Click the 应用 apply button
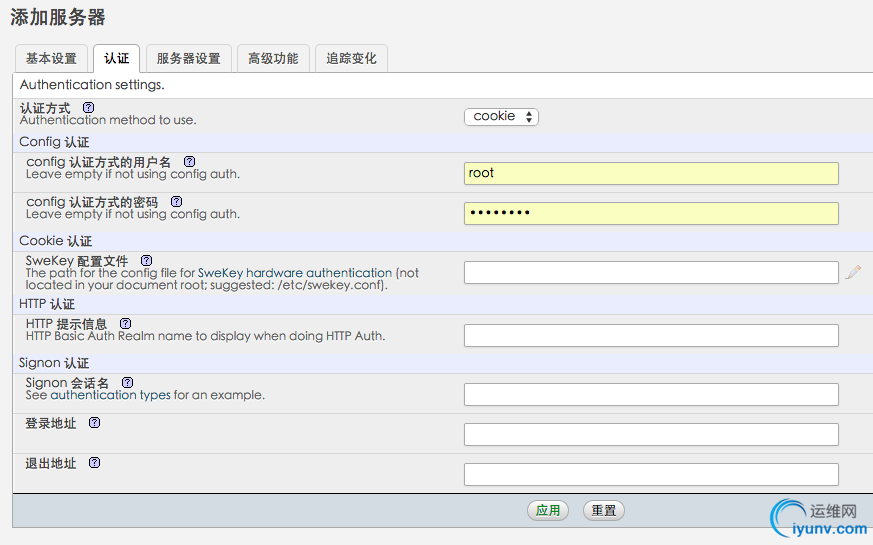 tap(548, 510)
